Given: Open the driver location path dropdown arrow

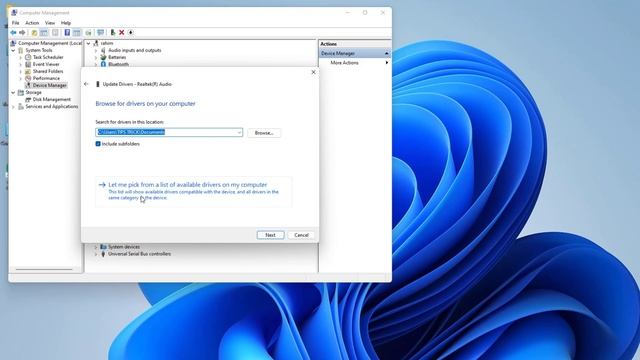Looking at the screenshot, I should coord(239,132).
